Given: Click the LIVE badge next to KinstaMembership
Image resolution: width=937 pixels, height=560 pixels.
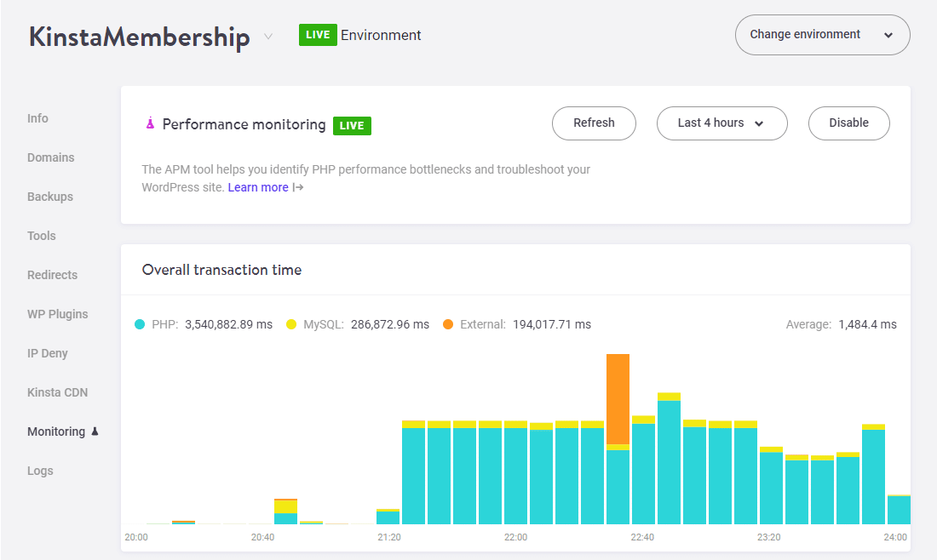Looking at the screenshot, I should pyautogui.click(x=318, y=35).
